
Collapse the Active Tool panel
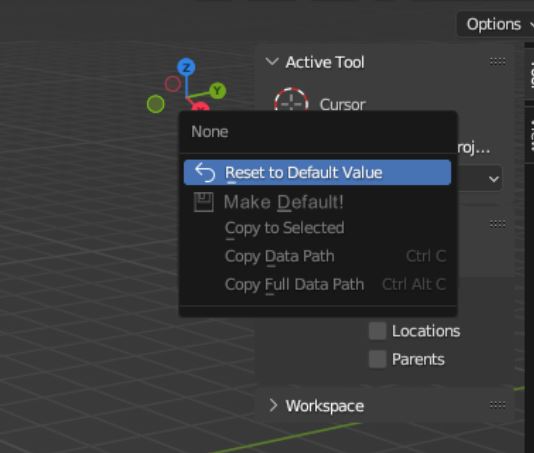272,62
